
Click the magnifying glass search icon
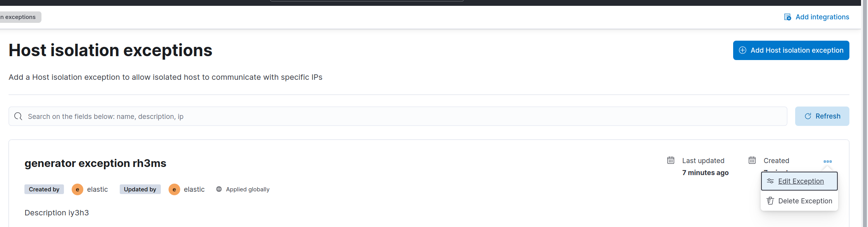coord(18,116)
